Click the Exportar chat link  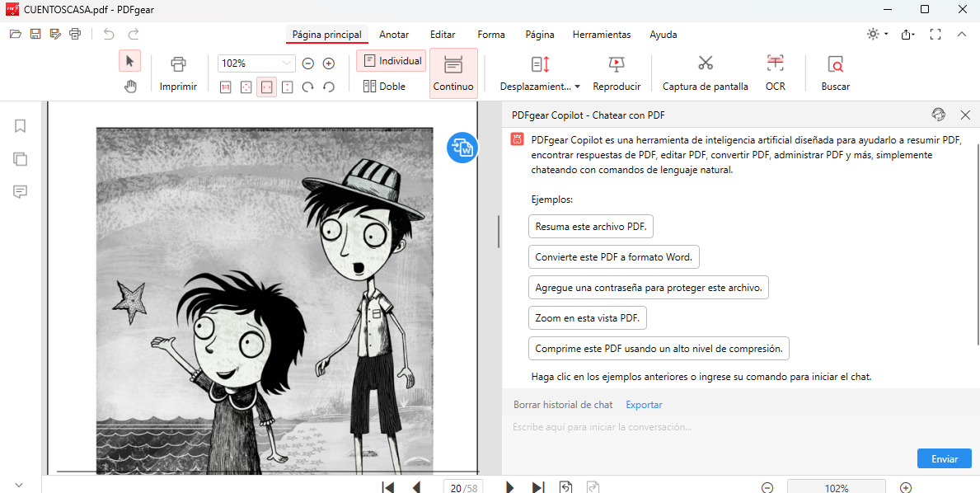coord(643,404)
